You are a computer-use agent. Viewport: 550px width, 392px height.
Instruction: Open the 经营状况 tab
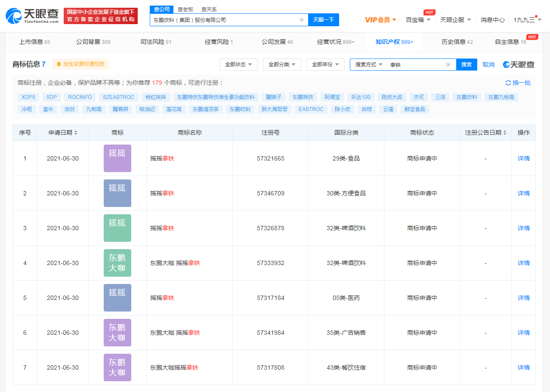point(336,42)
